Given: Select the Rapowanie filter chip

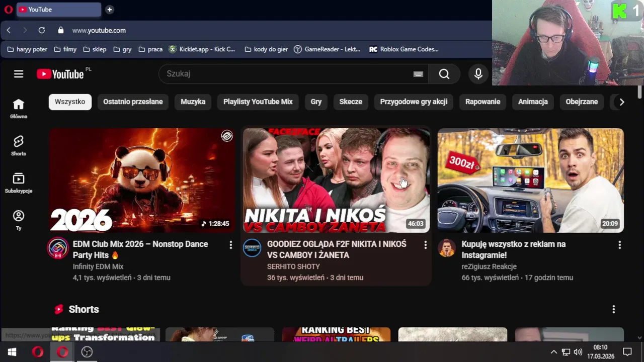Looking at the screenshot, I should (x=482, y=102).
